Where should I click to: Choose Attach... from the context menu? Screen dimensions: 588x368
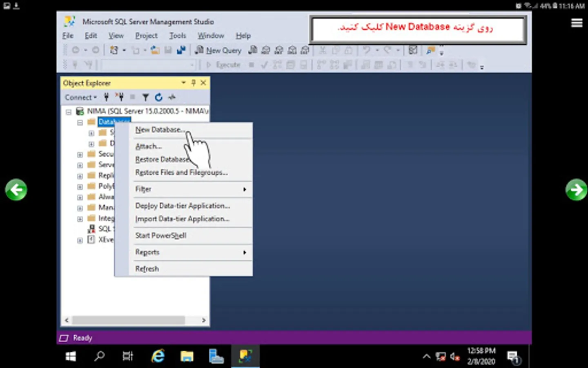tap(191, 146)
